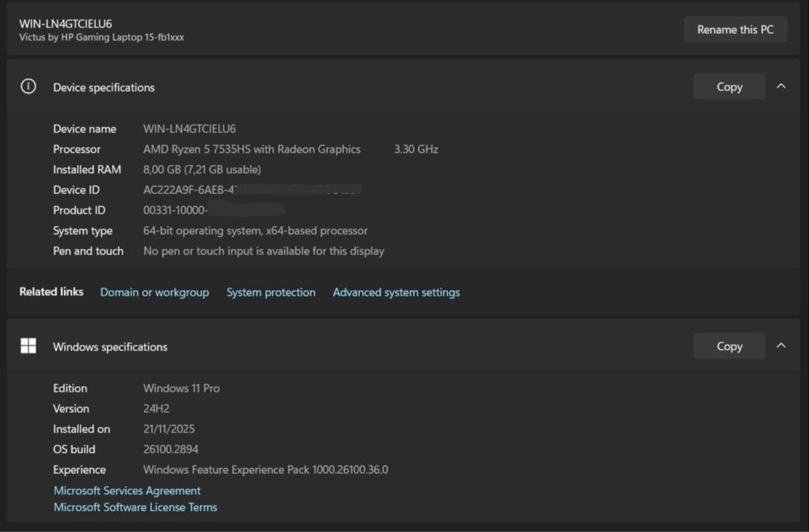Copy the Windows specifications

click(729, 346)
